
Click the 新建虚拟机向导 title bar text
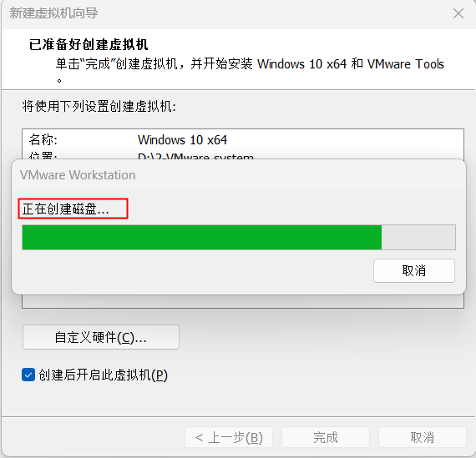click(53, 13)
